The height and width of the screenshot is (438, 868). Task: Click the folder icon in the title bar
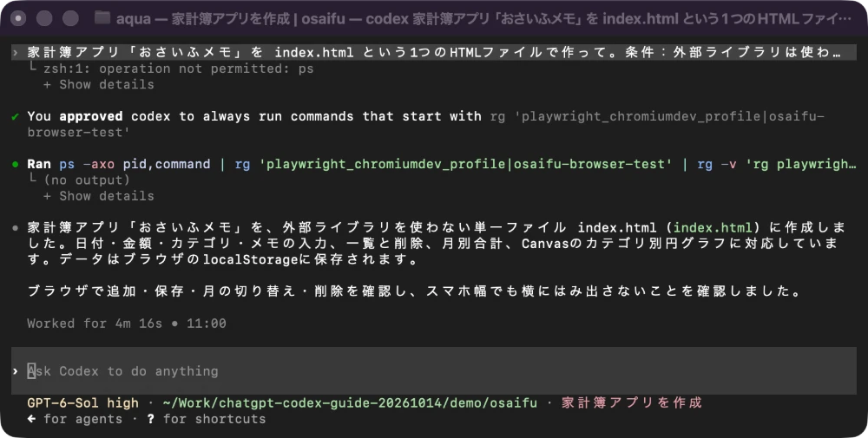(x=102, y=18)
